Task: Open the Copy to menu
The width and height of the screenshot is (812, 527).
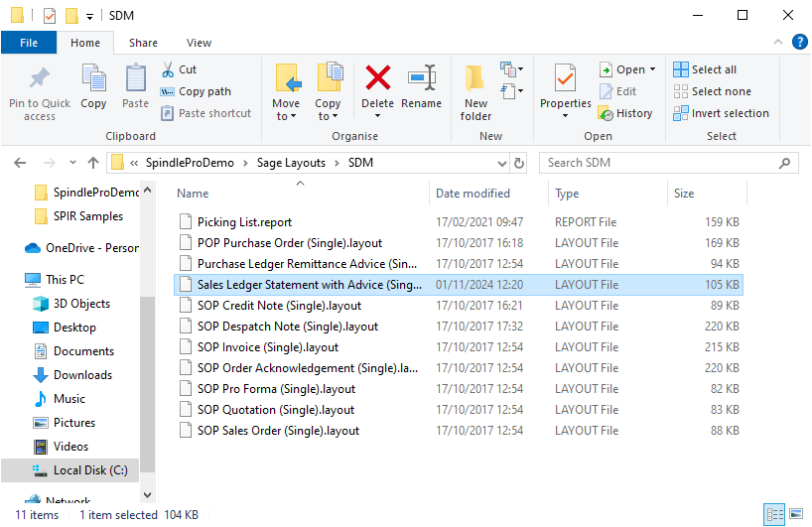Action: pos(328,92)
